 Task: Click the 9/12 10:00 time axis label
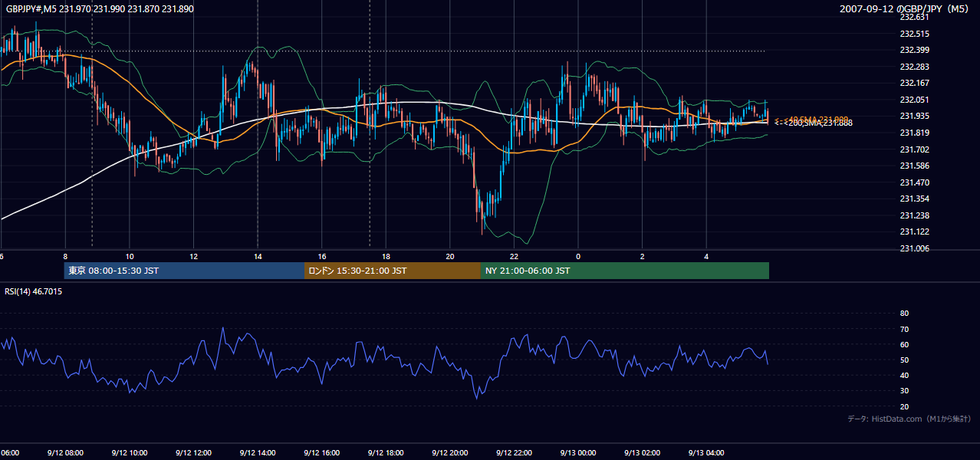point(129,453)
